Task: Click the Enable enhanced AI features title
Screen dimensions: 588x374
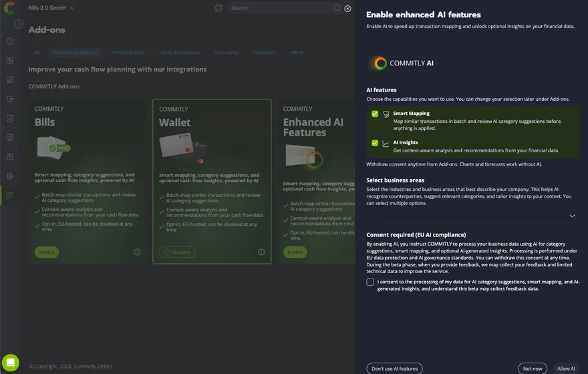Action: pos(424,15)
